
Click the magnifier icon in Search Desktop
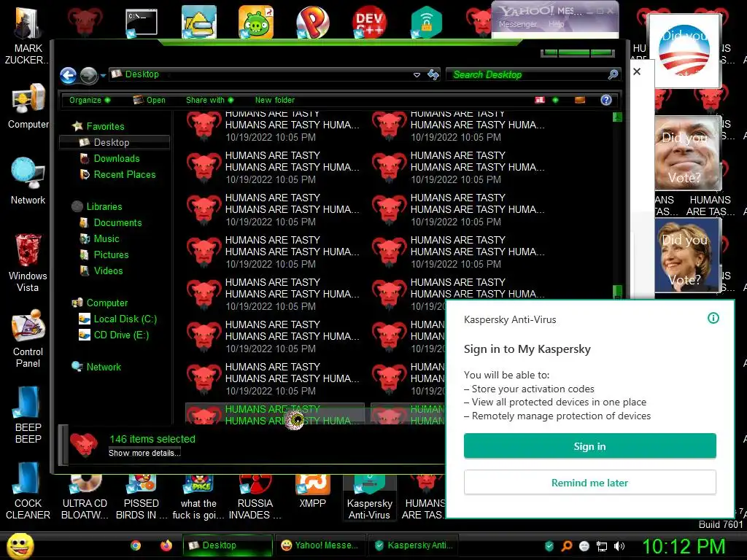point(613,74)
